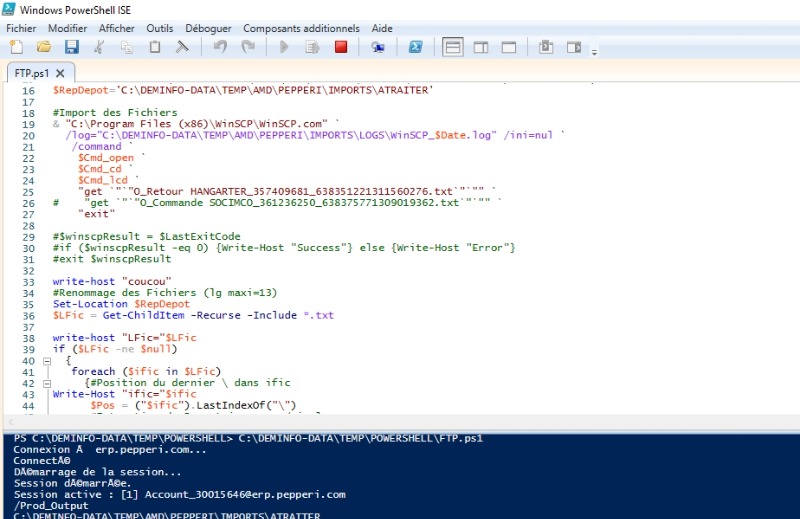Toggle script pane to show on top
This screenshot has width=800, height=519.
coord(453,47)
